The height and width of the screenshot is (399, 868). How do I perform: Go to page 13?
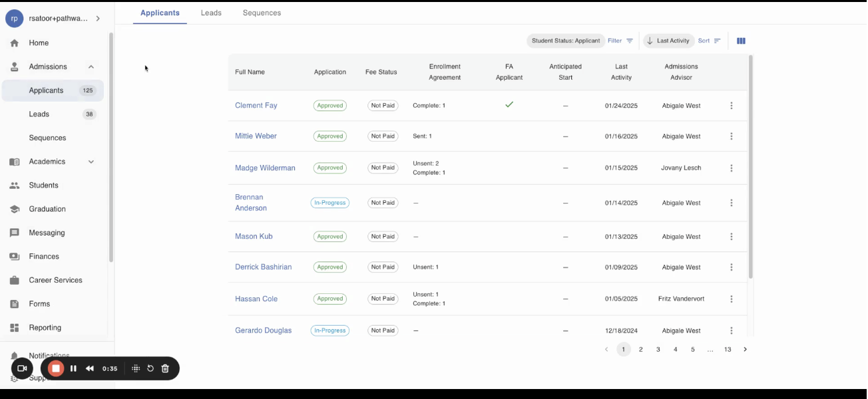tap(728, 350)
